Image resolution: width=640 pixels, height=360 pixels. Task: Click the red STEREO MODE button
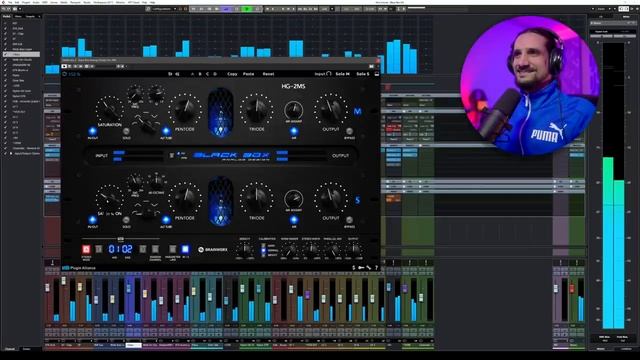(86, 249)
